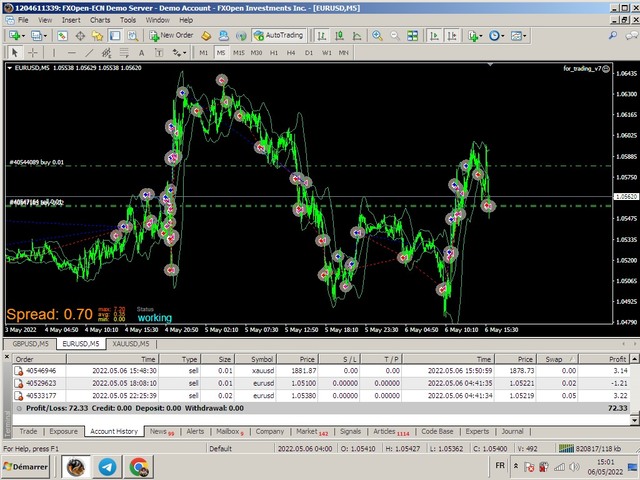Screen dimensions: 640x480
Task: Toggle the Data Window crosshair-target icon
Action: [80, 36]
